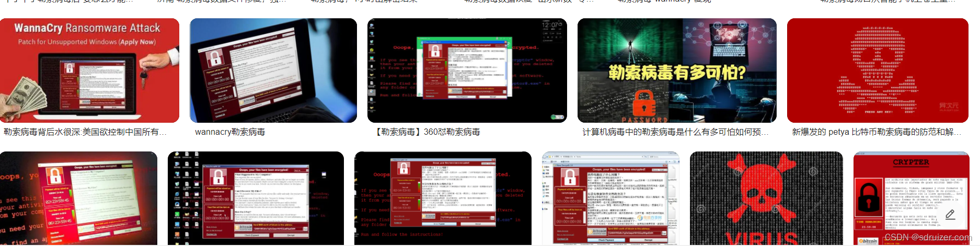Open caption 新爆发的 petya 比特币勒索病毒的防范和解
Viewport: 980px width, 246px height.
877,132
